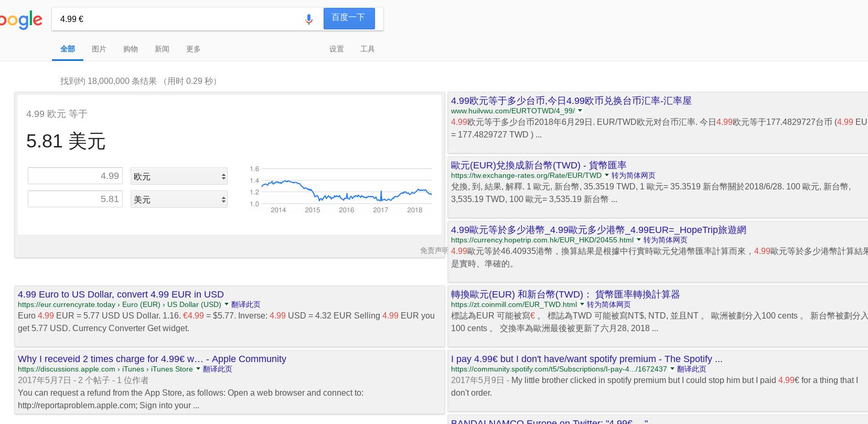Image resolution: width=868 pixels, height=424 pixels.
Task: Expand arrow beside tw.exchange-rates.org URL
Action: pyautogui.click(x=607, y=175)
